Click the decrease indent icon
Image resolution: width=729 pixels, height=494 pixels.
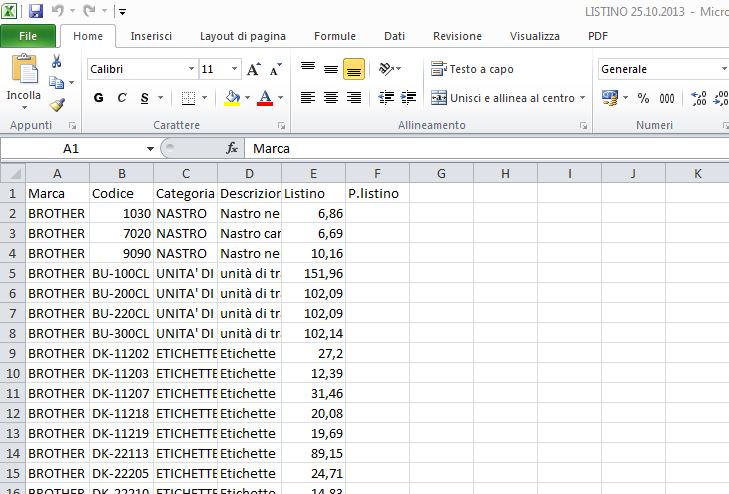pyautogui.click(x=386, y=98)
